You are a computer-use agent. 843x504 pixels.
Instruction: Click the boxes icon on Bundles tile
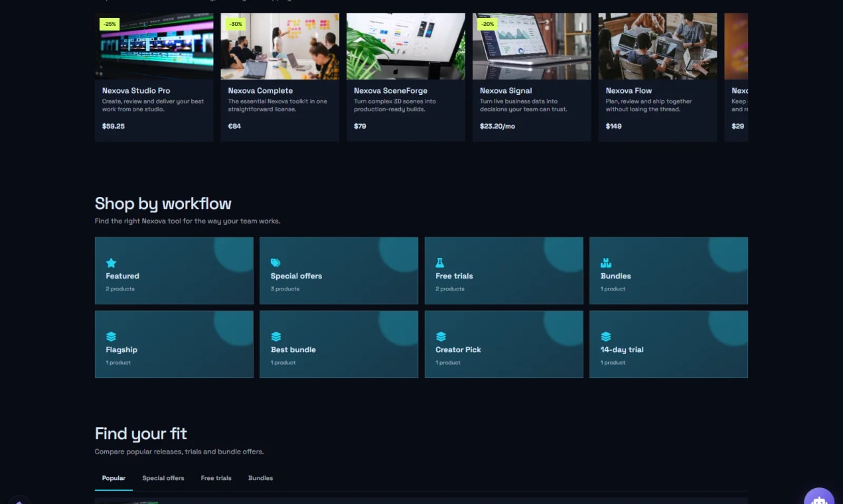pyautogui.click(x=605, y=263)
